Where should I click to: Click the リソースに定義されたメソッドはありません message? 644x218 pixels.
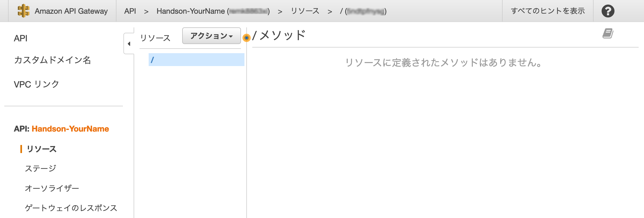tap(444, 63)
